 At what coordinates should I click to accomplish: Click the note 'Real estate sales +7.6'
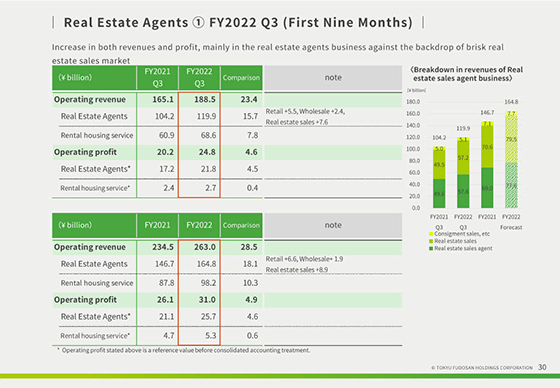[x=297, y=122]
